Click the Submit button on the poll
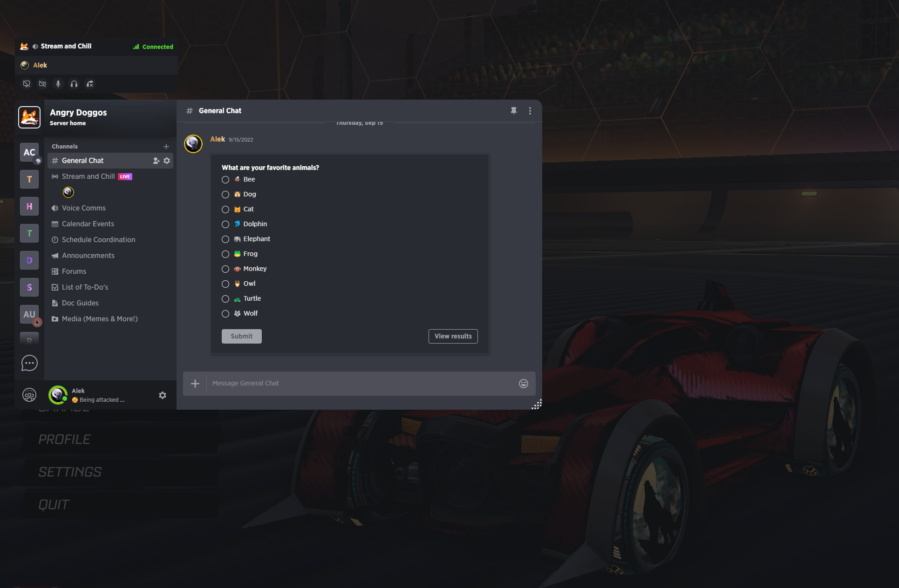899x588 pixels. click(x=241, y=336)
